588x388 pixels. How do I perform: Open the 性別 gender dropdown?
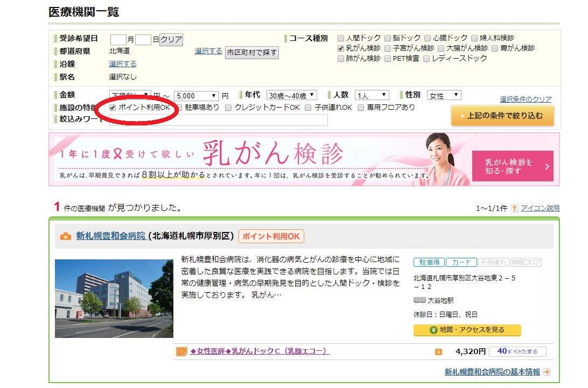[444, 96]
